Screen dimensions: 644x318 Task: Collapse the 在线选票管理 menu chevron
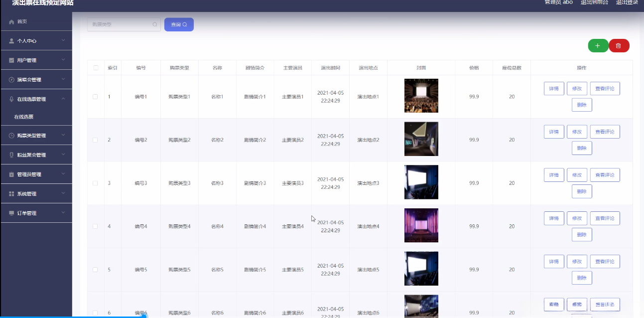(63, 99)
